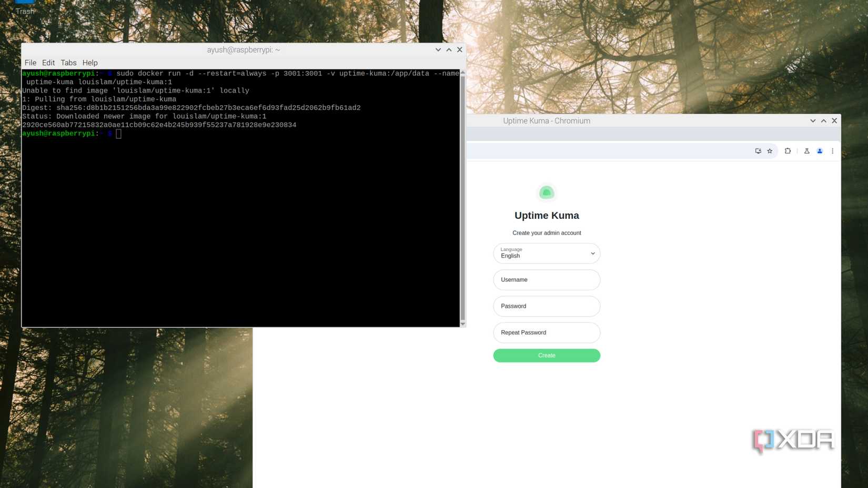Open the Language dropdown
Viewport: 868px width, 488px height.
547,253
